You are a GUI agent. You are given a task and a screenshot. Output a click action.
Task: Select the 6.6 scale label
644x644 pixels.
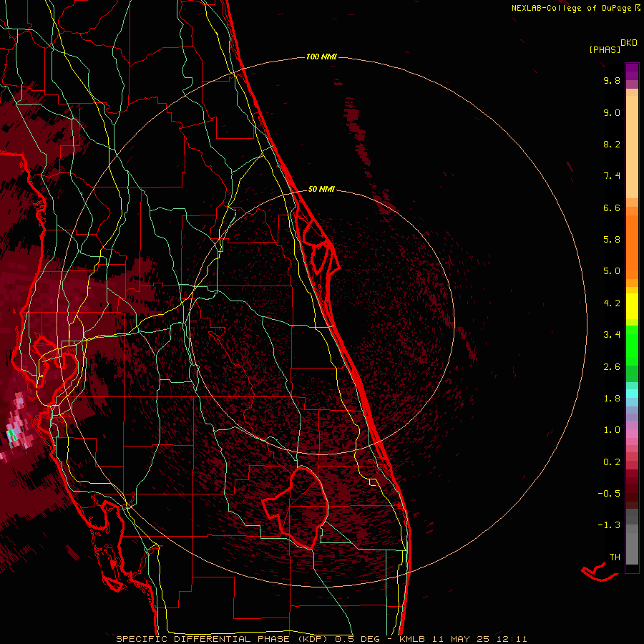coord(612,208)
